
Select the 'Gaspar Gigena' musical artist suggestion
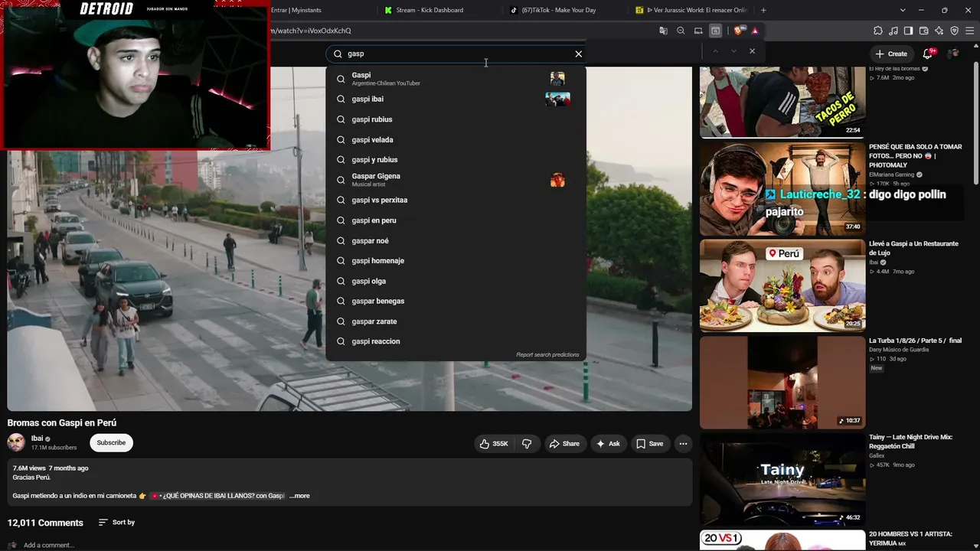pos(456,180)
